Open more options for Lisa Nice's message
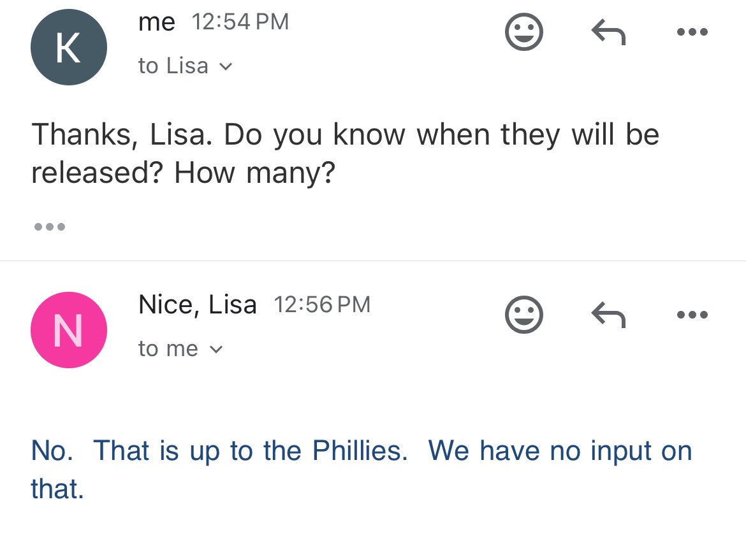Screen dimensions: 746x560 pyautogui.click(x=692, y=314)
